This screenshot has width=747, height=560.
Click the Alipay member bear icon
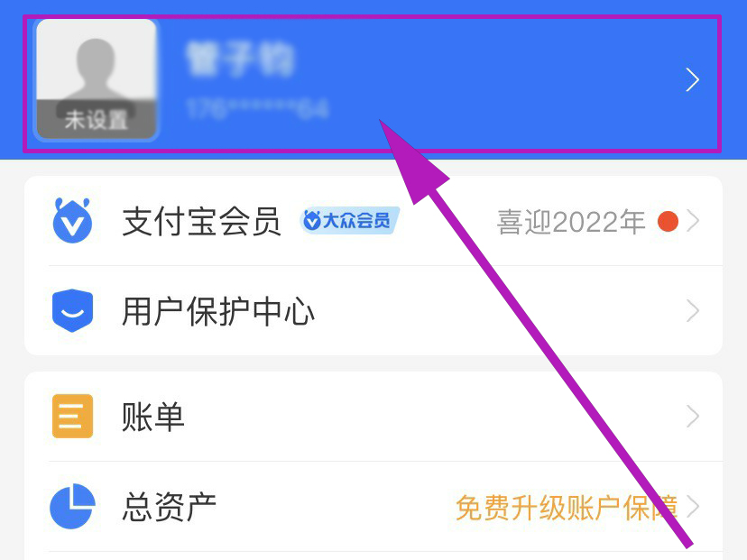[x=72, y=221]
